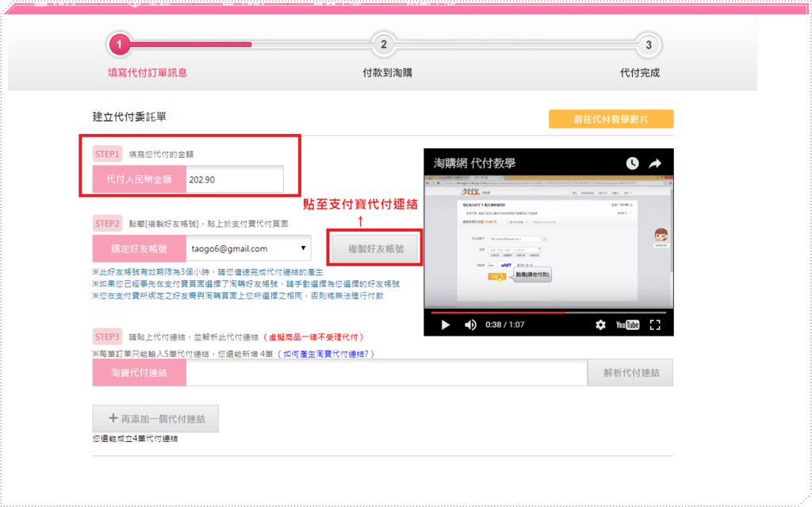The width and height of the screenshot is (812, 507).
Task: Click the video thumbnail preview area
Action: [x=549, y=243]
